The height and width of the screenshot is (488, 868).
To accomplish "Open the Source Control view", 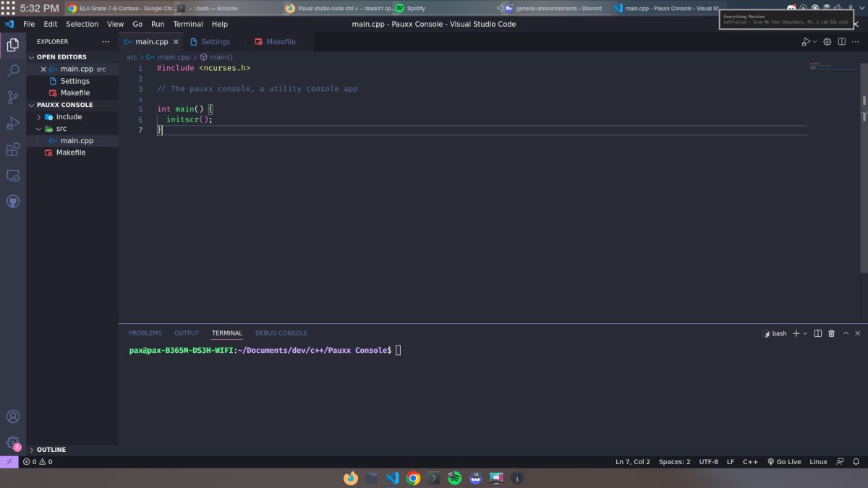I will click(x=13, y=97).
